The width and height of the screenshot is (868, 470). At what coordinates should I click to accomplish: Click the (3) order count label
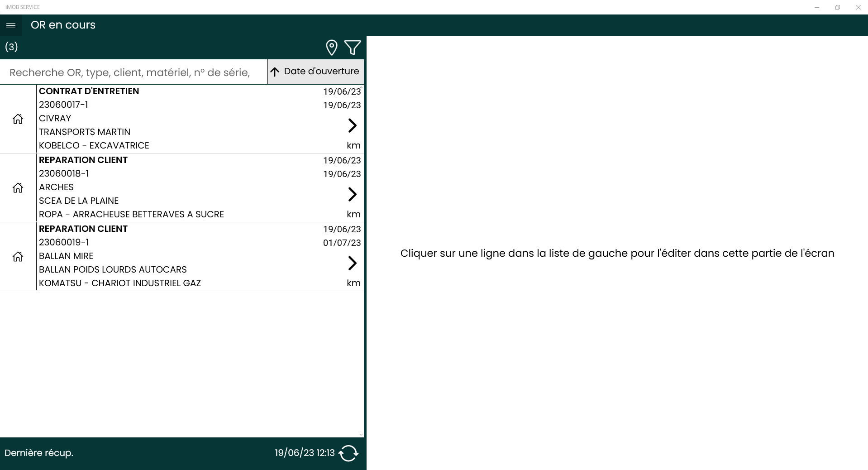(11, 47)
